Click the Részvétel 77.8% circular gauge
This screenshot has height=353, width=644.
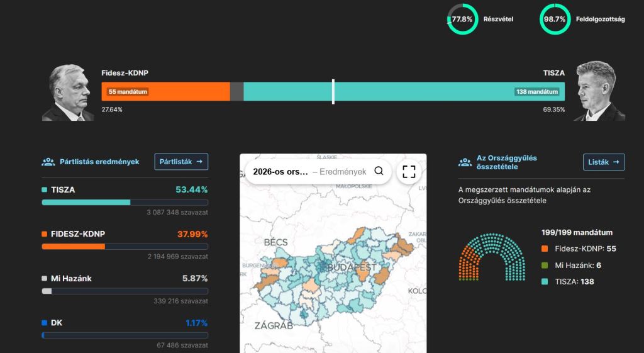(x=462, y=20)
